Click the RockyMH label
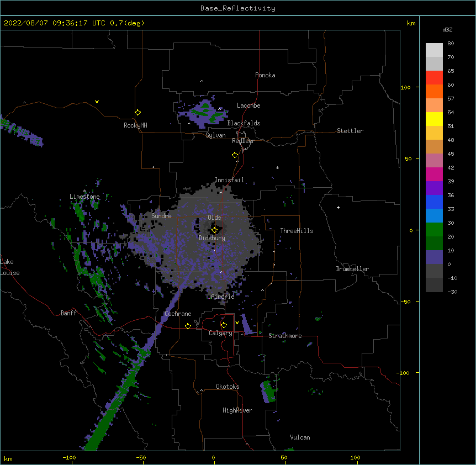 [x=135, y=125]
